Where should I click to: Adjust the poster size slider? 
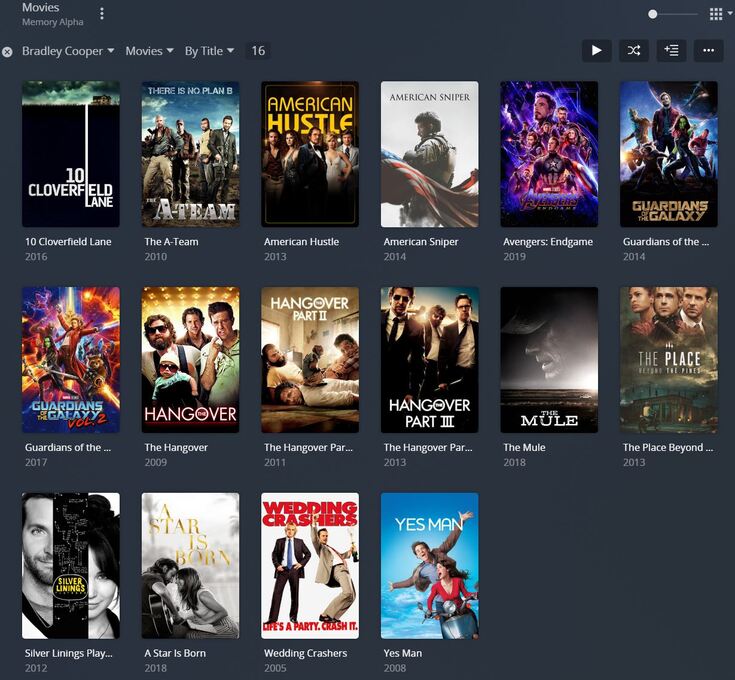pos(674,14)
